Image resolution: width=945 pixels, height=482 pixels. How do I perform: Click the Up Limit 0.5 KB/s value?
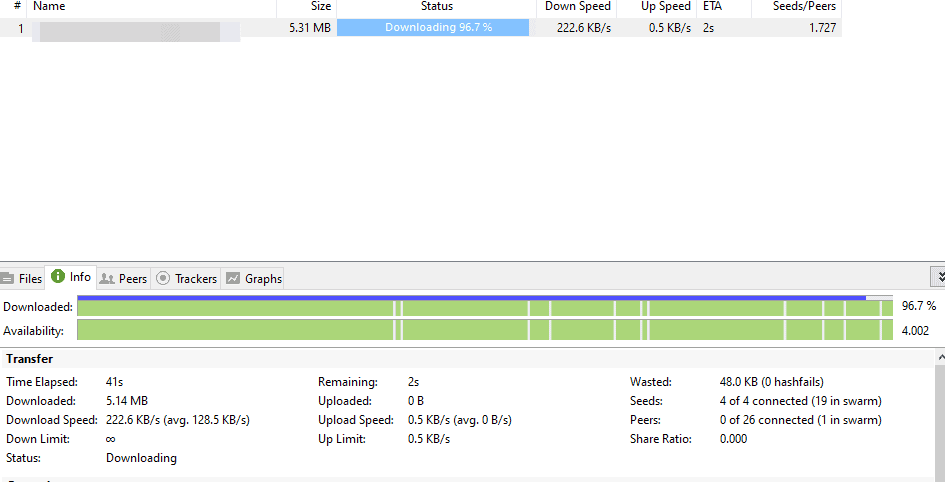coord(429,439)
